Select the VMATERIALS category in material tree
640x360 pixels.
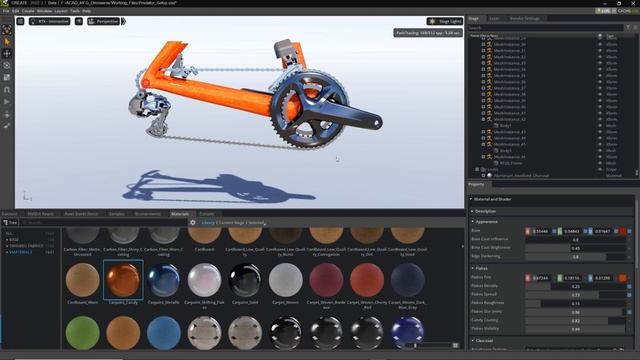tap(21, 252)
